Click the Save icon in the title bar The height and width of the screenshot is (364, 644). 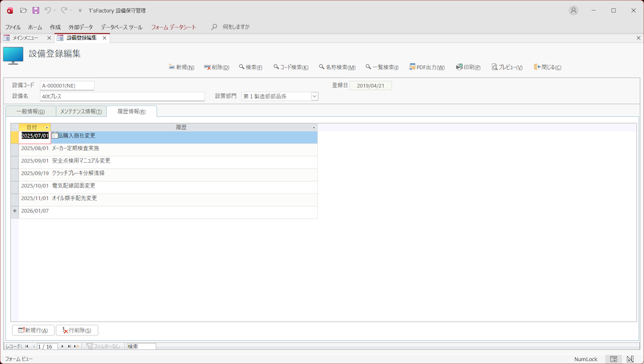coord(36,10)
